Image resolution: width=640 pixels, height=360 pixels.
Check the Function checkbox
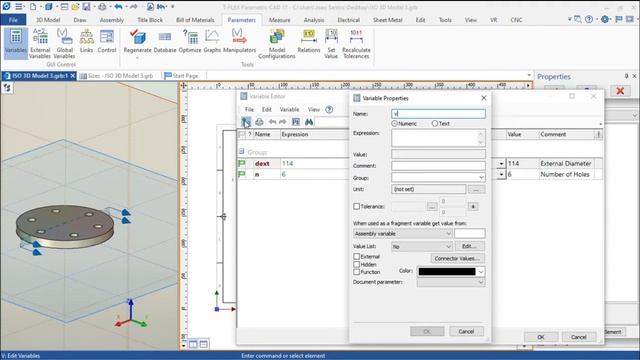356,272
